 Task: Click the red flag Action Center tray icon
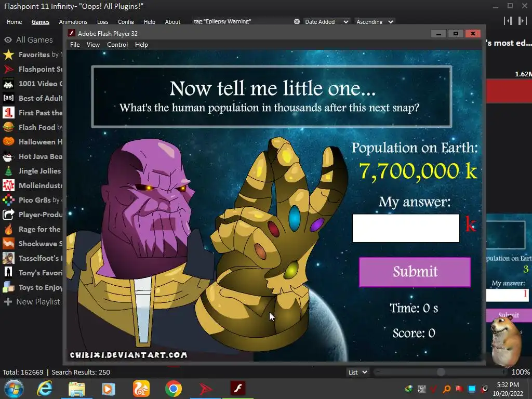(x=459, y=389)
